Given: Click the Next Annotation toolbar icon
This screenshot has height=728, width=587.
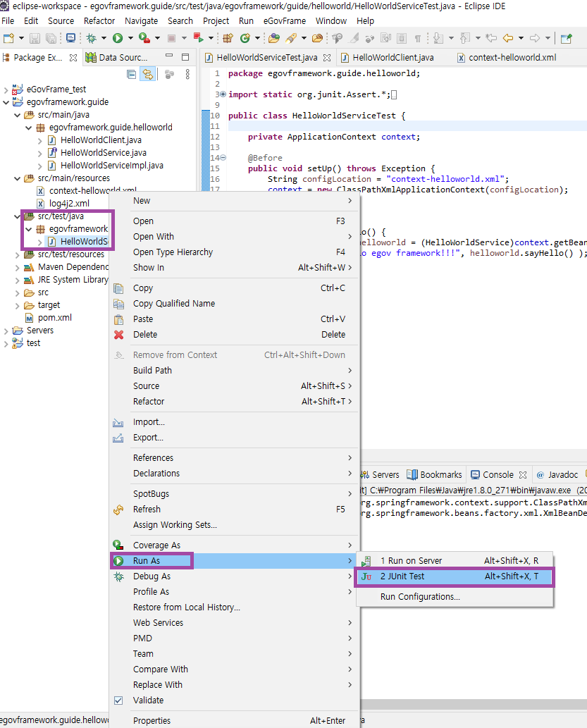Looking at the screenshot, I should (x=438, y=38).
